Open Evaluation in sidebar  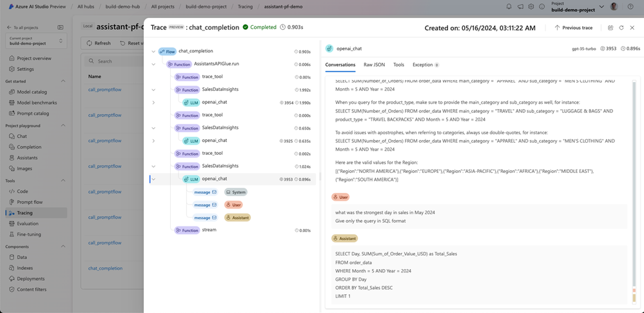click(x=28, y=224)
